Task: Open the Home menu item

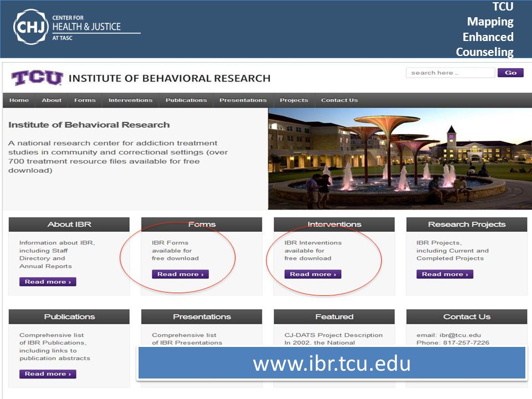Action: point(19,100)
